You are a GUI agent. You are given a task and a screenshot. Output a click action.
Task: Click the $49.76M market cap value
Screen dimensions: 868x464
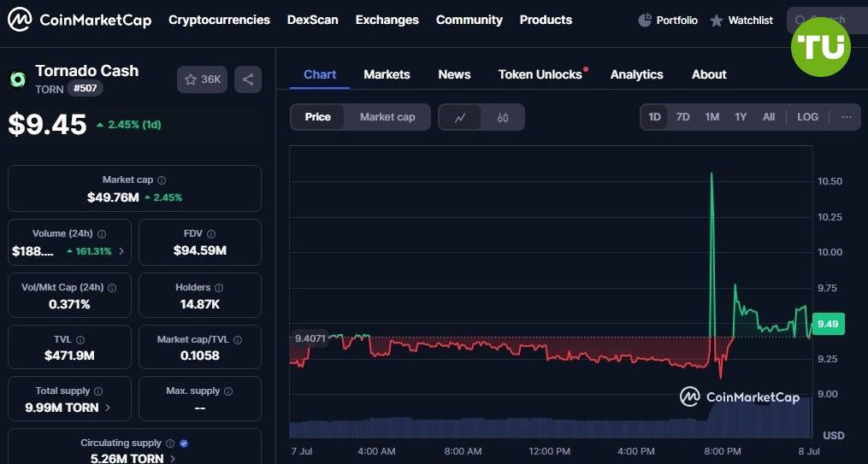click(x=113, y=197)
